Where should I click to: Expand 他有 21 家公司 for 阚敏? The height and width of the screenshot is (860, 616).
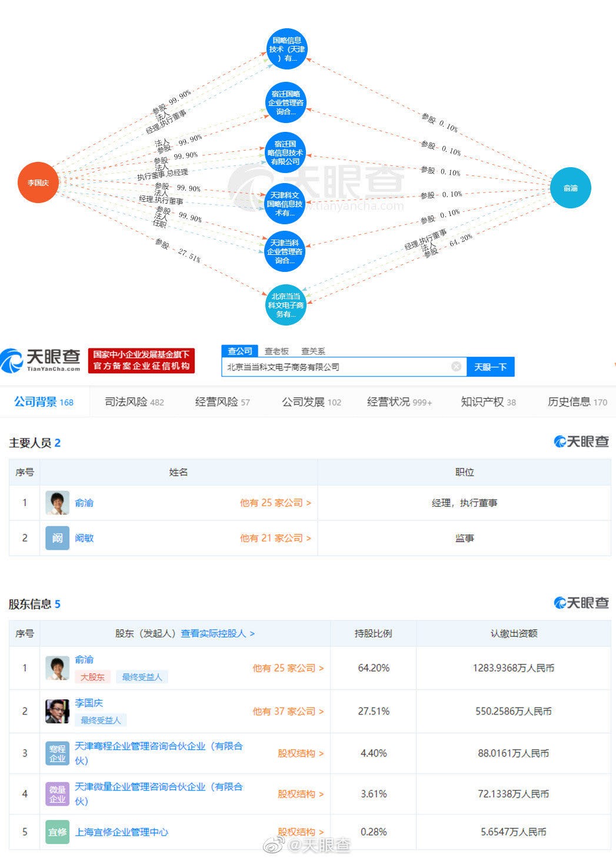(x=275, y=538)
